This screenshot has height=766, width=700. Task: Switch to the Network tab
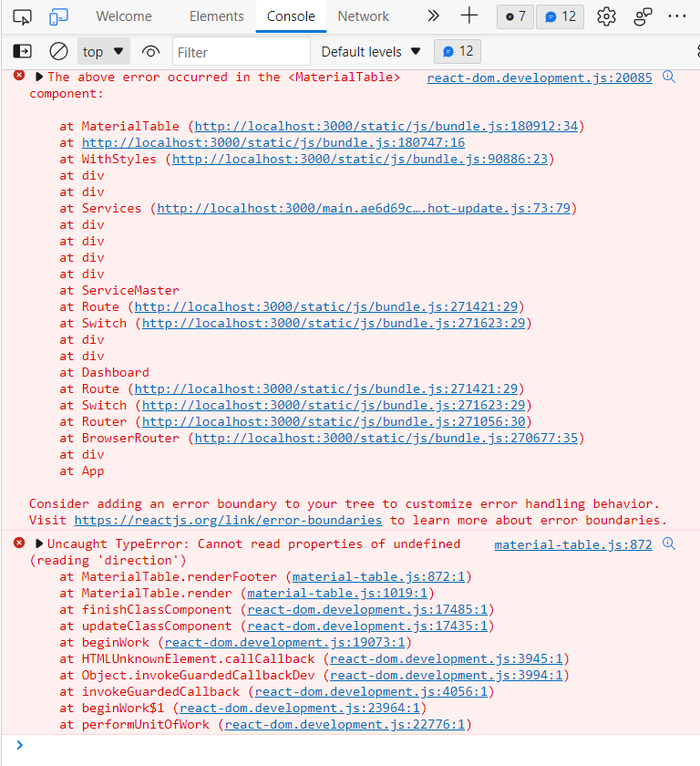(364, 16)
